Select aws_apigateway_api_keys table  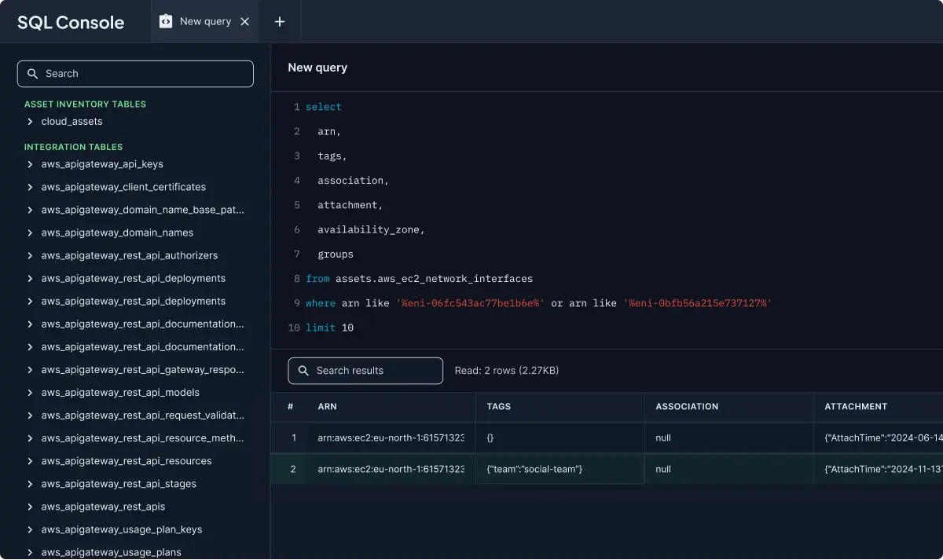pyautogui.click(x=102, y=164)
